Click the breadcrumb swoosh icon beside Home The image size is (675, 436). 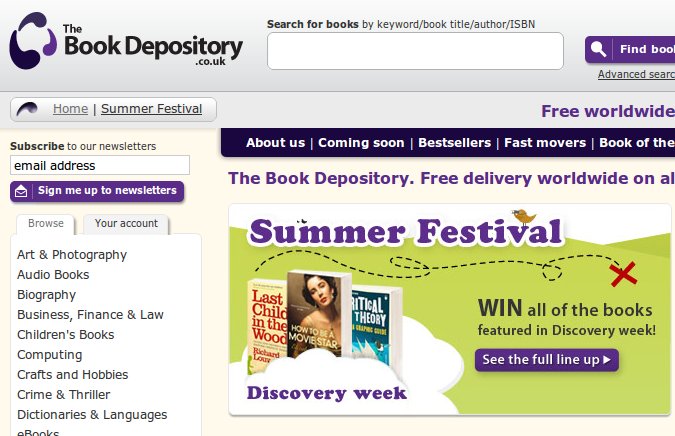tap(27, 109)
